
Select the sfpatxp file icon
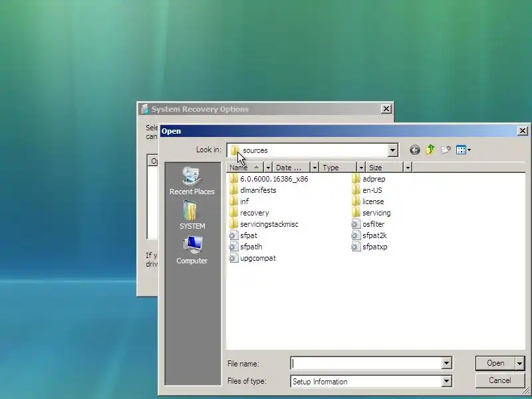356,247
